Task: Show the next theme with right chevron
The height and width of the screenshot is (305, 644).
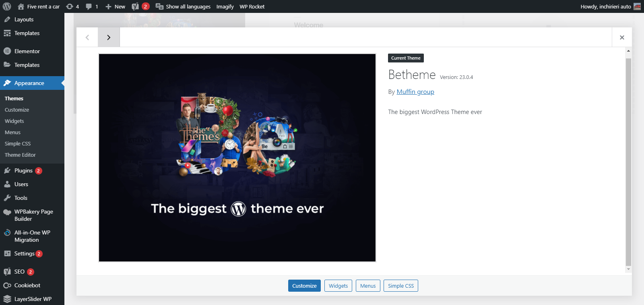Action: (109, 37)
